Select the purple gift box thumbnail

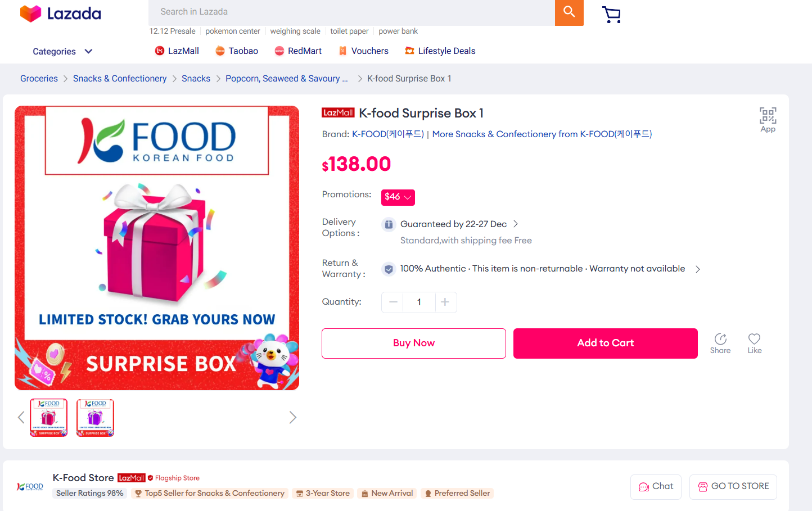pos(95,418)
